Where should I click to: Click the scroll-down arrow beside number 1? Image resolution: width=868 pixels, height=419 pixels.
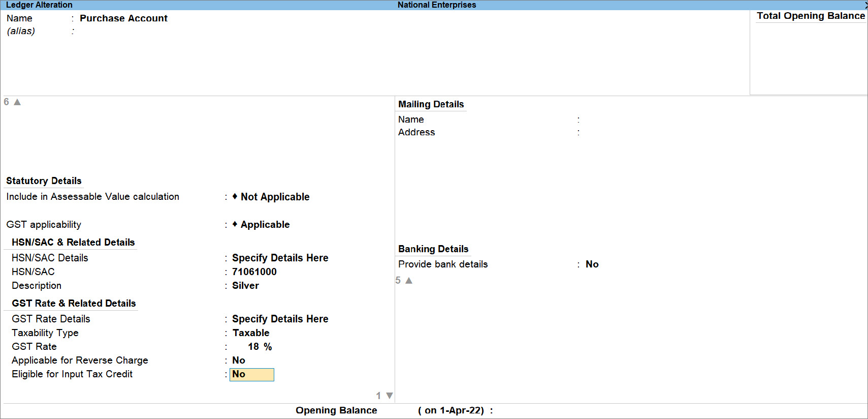(390, 396)
